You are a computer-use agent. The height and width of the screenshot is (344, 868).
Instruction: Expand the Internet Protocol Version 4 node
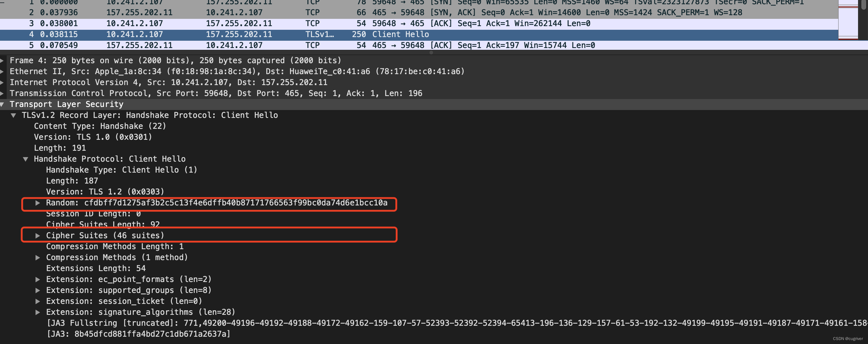tap(2, 83)
